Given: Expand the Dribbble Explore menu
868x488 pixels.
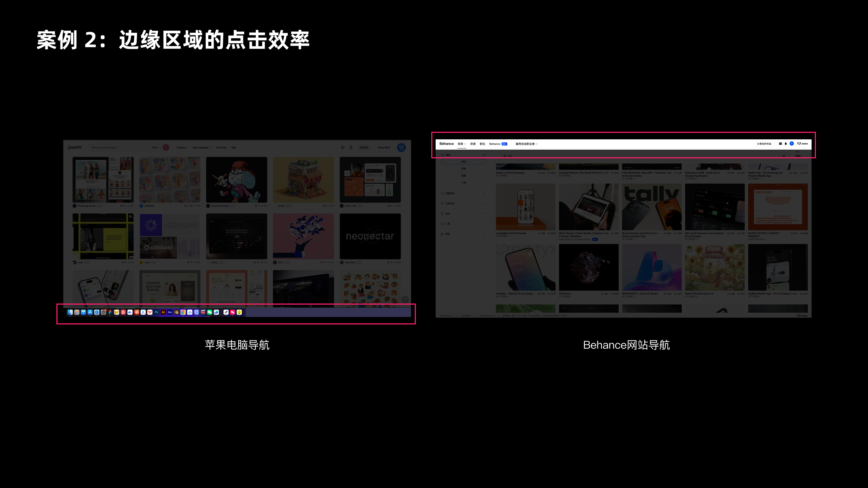Looking at the screenshot, I should click(x=182, y=147).
